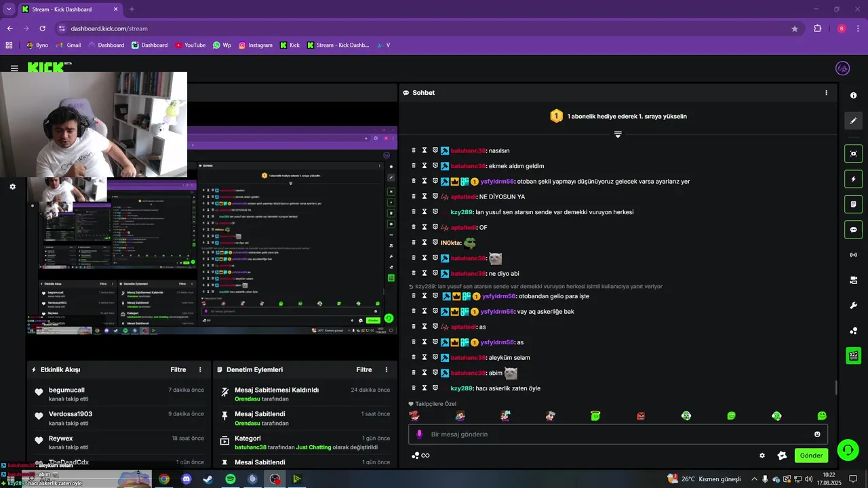Open the YouTube bookmark
The image size is (868, 488).
point(190,45)
